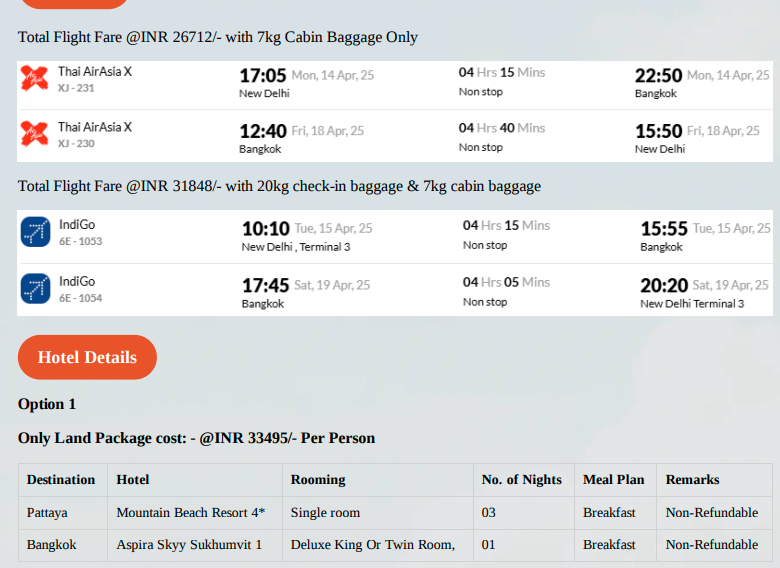Select the New Delhi Terminal 3 arrival label
The height and width of the screenshot is (568, 780).
[692, 304]
